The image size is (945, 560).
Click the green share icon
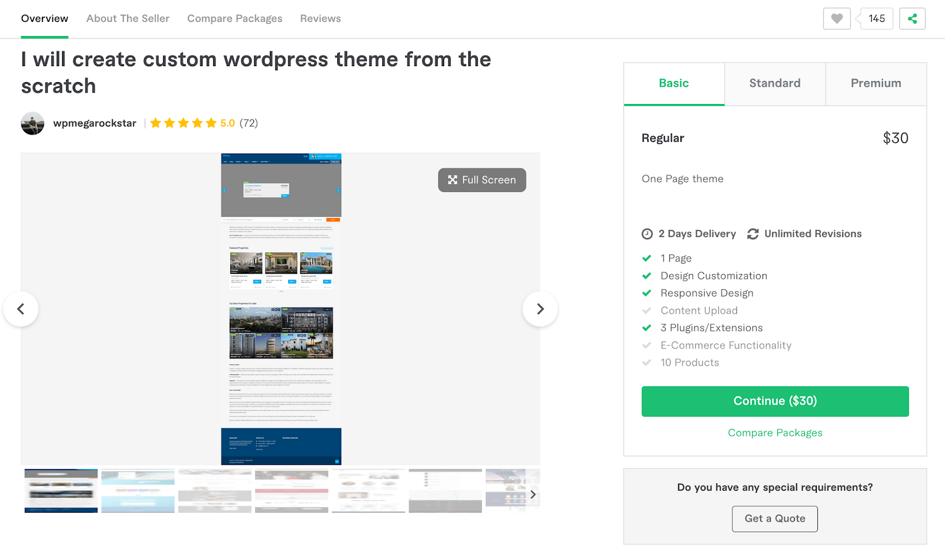[912, 19]
